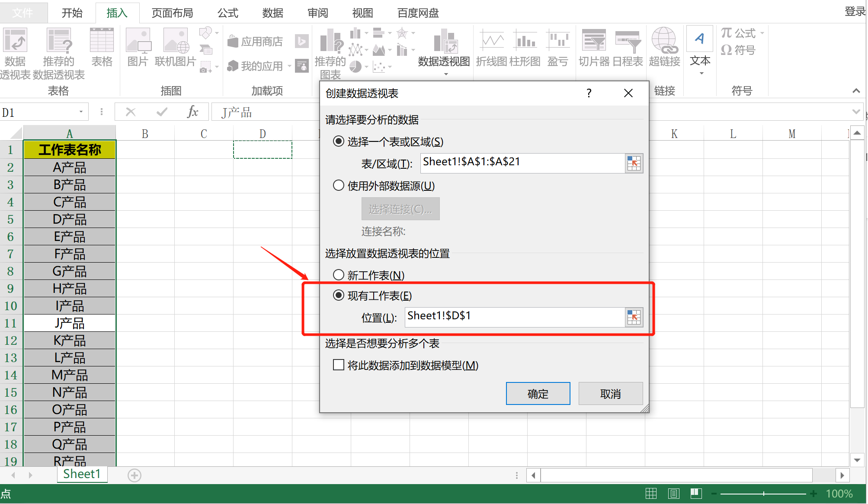Open My Apps (我的应用)
This screenshot has height=504, width=868.
[255, 66]
